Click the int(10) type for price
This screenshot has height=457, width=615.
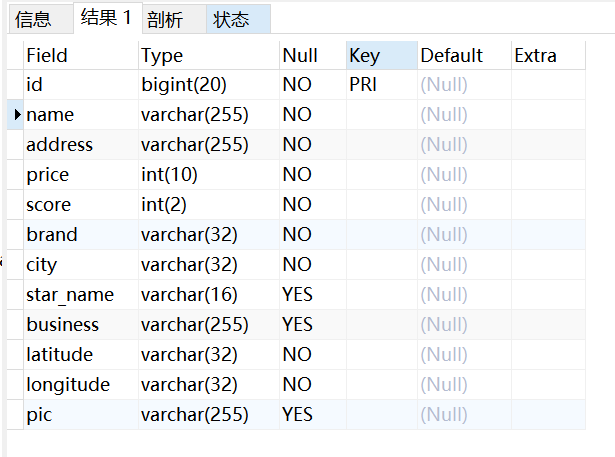209,175
